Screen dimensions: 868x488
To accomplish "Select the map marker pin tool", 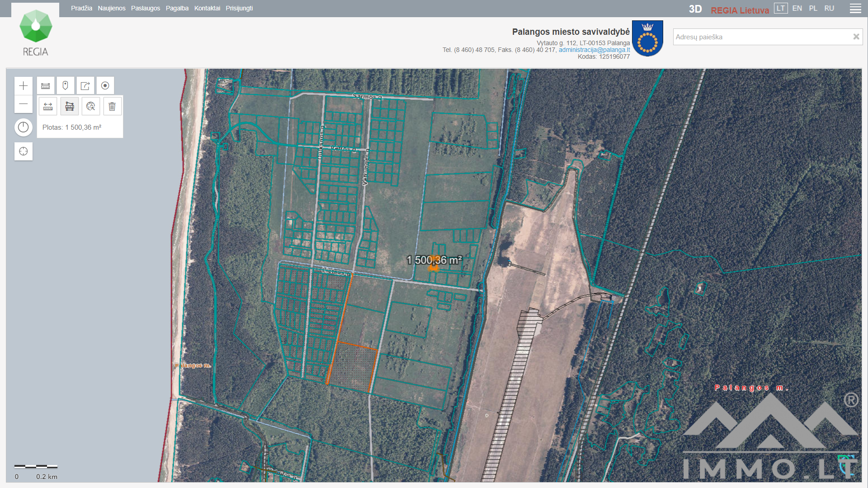I will [66, 86].
